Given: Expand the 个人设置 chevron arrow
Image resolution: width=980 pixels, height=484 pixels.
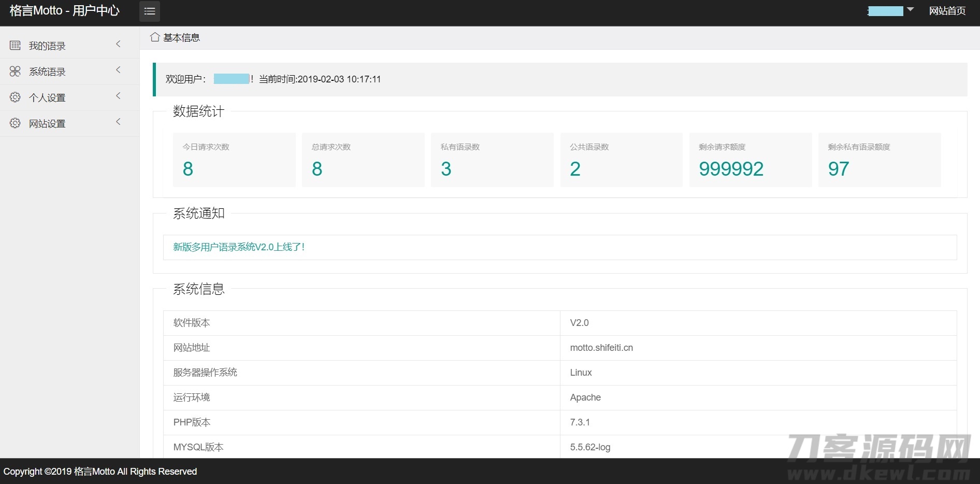Looking at the screenshot, I should pos(118,96).
